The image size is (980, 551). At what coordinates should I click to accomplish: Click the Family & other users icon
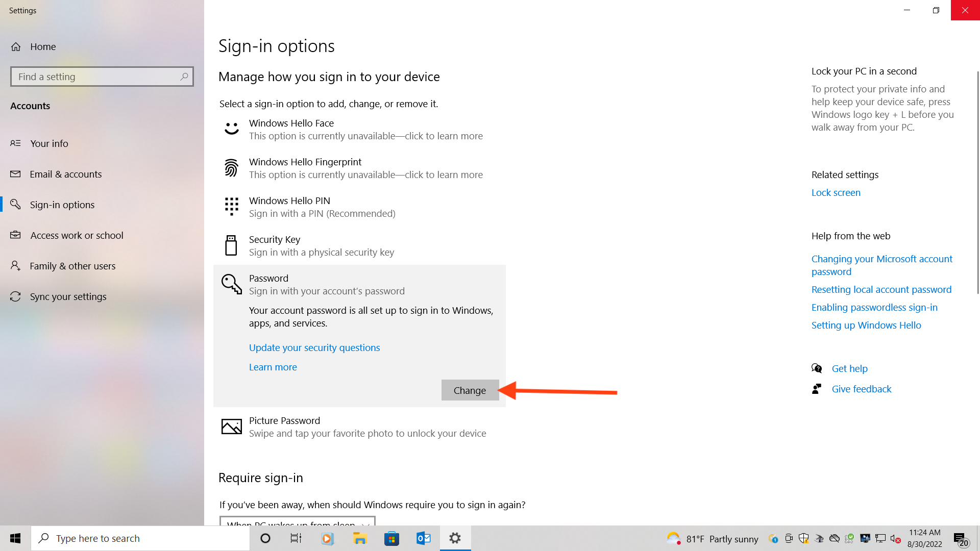[x=16, y=265]
